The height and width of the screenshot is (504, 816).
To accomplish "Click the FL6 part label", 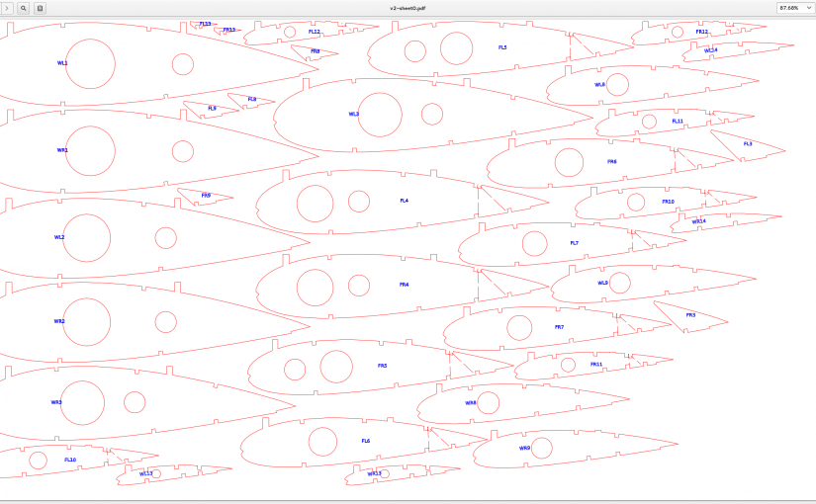I will point(366,441).
